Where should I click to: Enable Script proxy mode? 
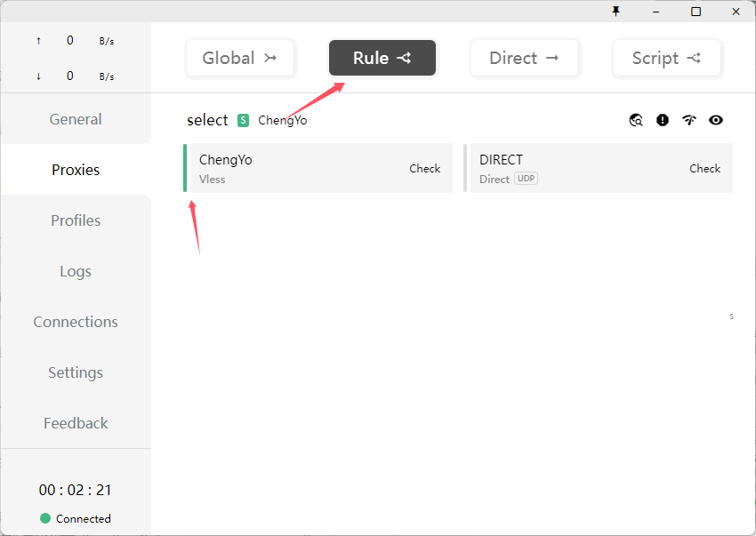(667, 58)
